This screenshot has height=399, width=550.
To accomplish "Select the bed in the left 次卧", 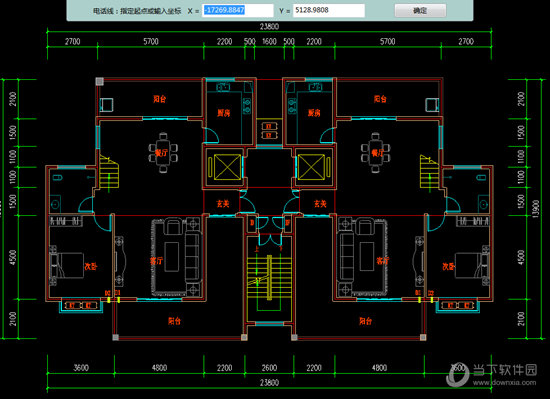I will [x=68, y=265].
